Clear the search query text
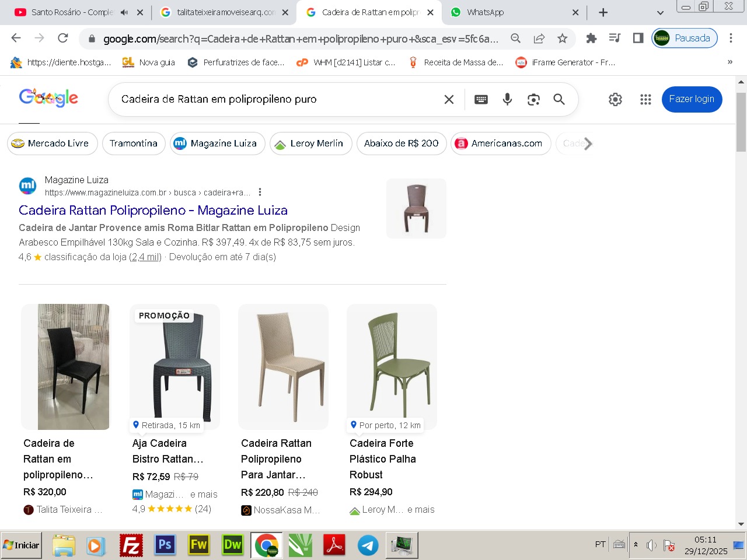This screenshot has width=747, height=560. pyautogui.click(x=449, y=99)
